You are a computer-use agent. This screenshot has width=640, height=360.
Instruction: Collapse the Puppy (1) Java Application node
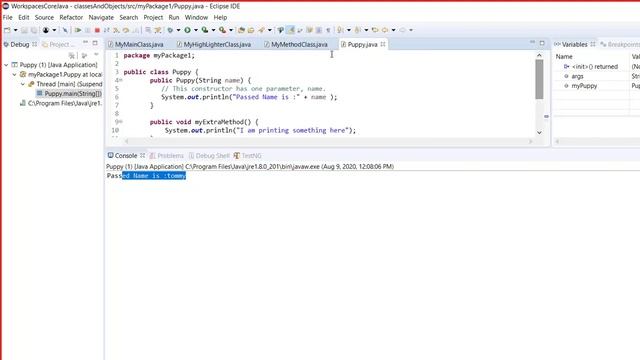[6, 65]
